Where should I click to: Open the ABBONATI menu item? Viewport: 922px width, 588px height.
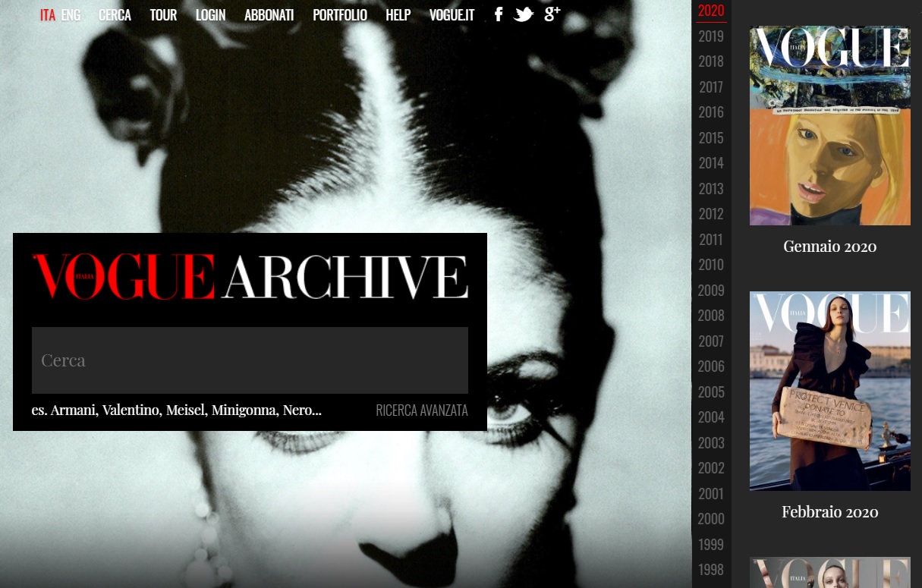pyautogui.click(x=269, y=15)
